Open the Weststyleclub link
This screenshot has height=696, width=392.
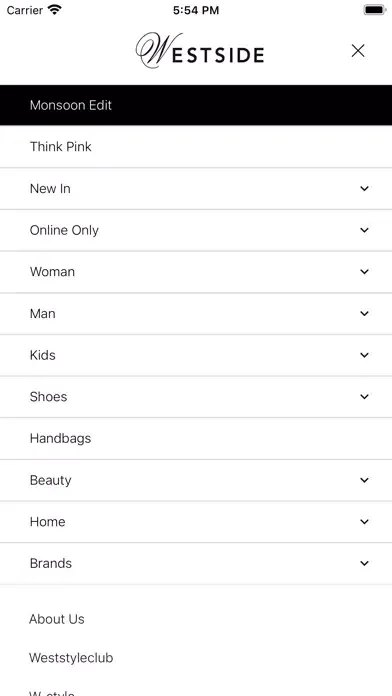tap(71, 657)
